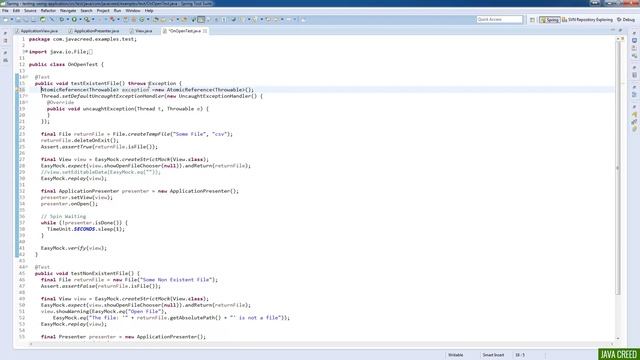
Task: Open the Search menu
Action: (x=86, y=11)
